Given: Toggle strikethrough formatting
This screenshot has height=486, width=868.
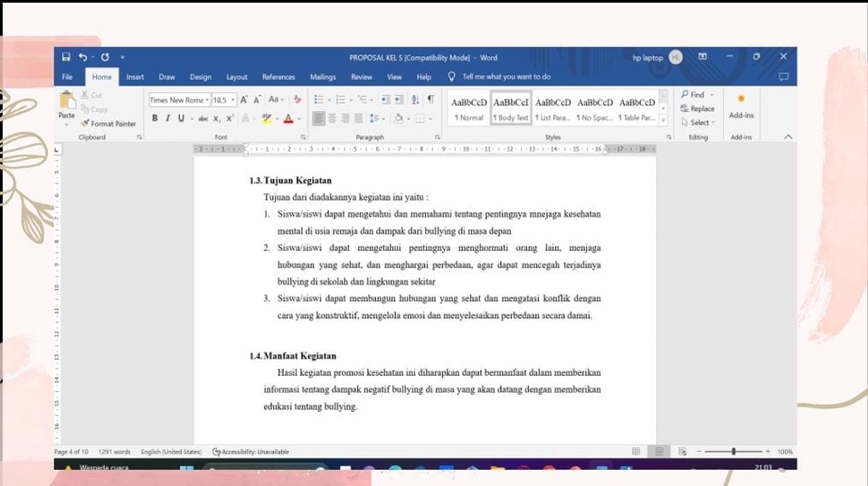Looking at the screenshot, I should (x=203, y=118).
